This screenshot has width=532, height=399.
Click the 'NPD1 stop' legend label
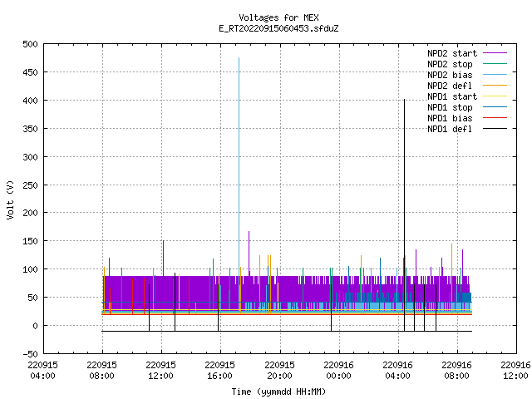click(x=450, y=107)
